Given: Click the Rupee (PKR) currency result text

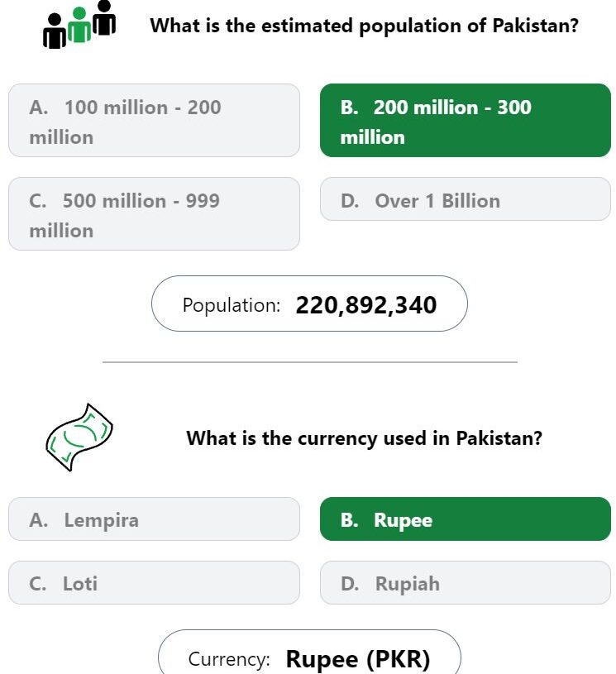Looking at the screenshot, I should point(358,659).
